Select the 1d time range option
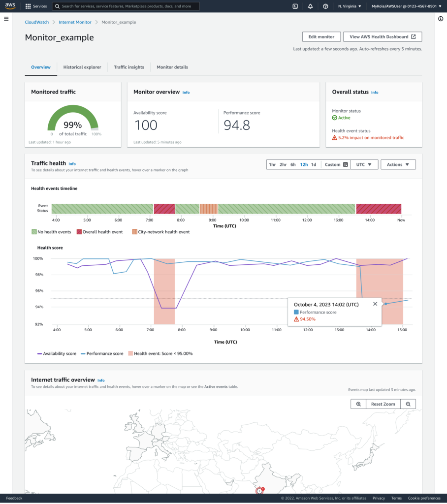Screen dimensions: 447x504 point(314,164)
